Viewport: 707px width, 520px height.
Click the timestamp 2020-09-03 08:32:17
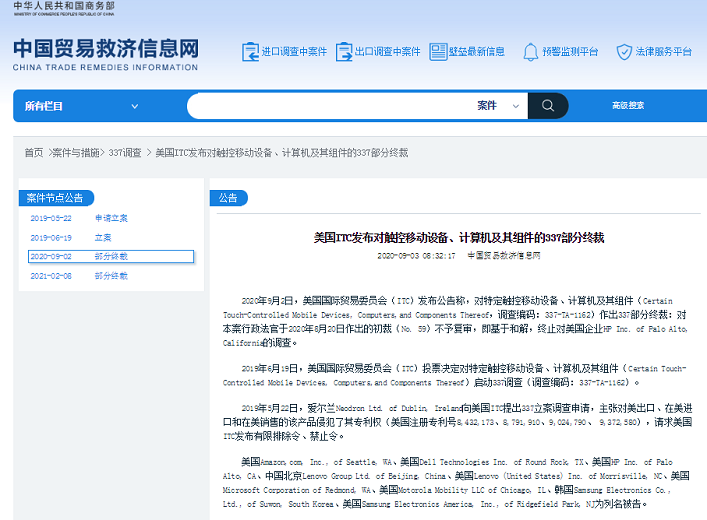click(x=416, y=256)
